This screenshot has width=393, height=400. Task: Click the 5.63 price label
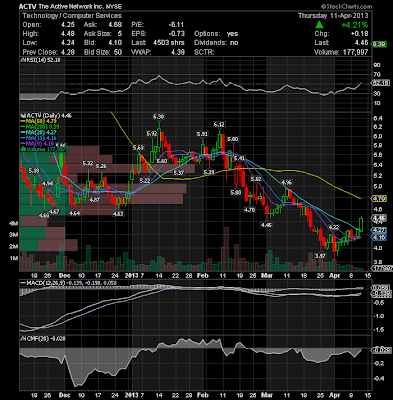138,148
